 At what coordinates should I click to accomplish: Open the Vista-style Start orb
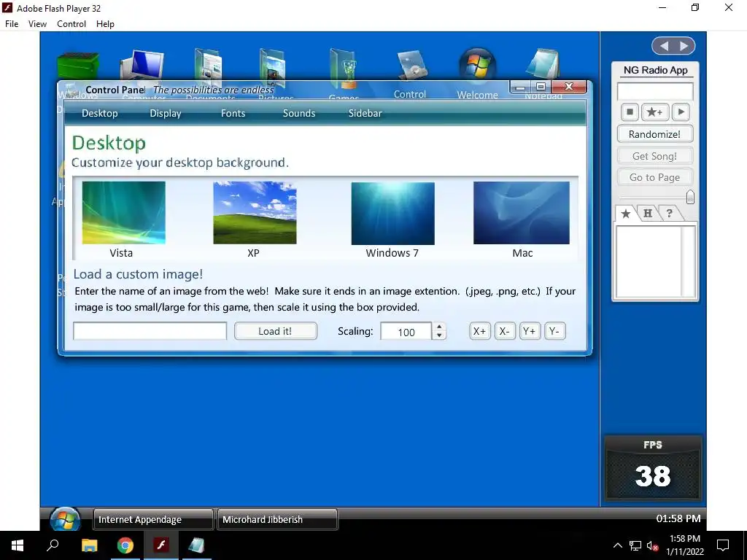(x=65, y=519)
